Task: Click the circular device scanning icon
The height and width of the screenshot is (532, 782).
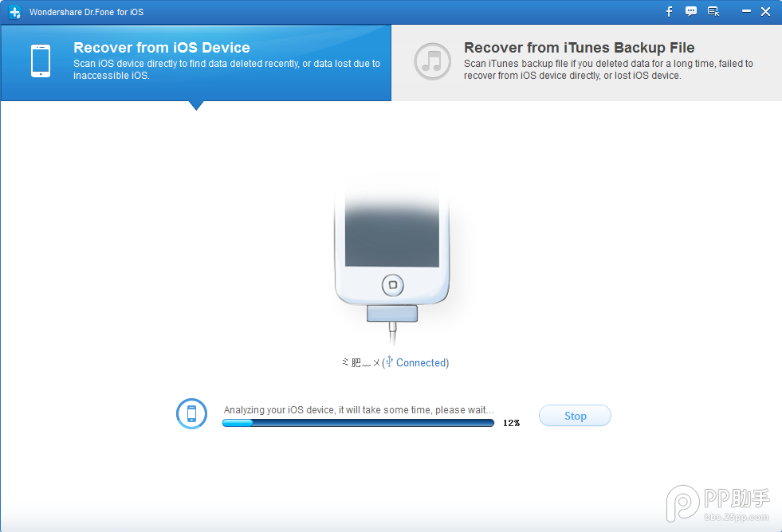Action: 191,413
